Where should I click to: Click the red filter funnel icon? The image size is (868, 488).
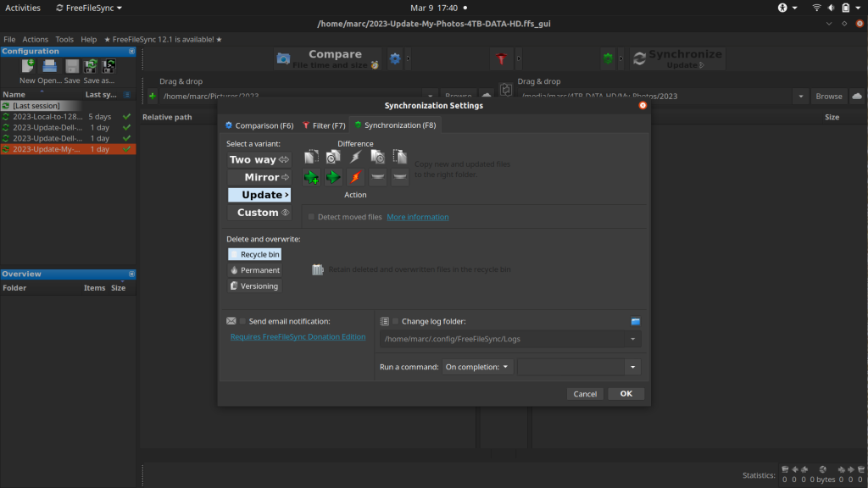[502, 58]
